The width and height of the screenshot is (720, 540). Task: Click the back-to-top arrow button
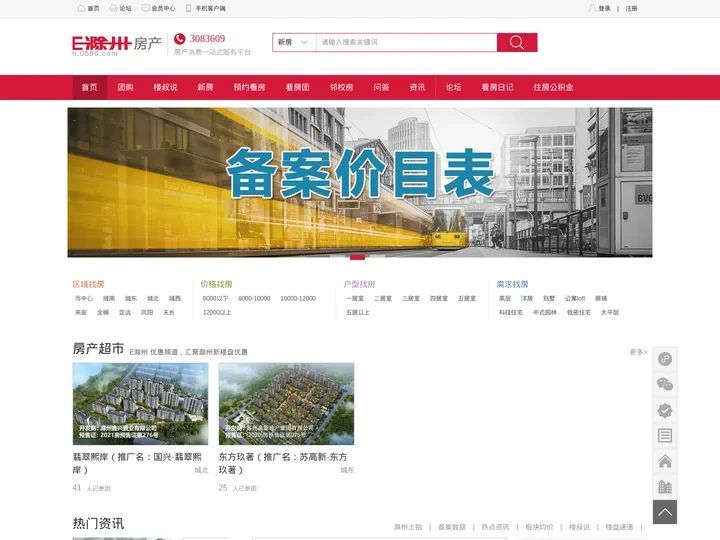tap(665, 512)
